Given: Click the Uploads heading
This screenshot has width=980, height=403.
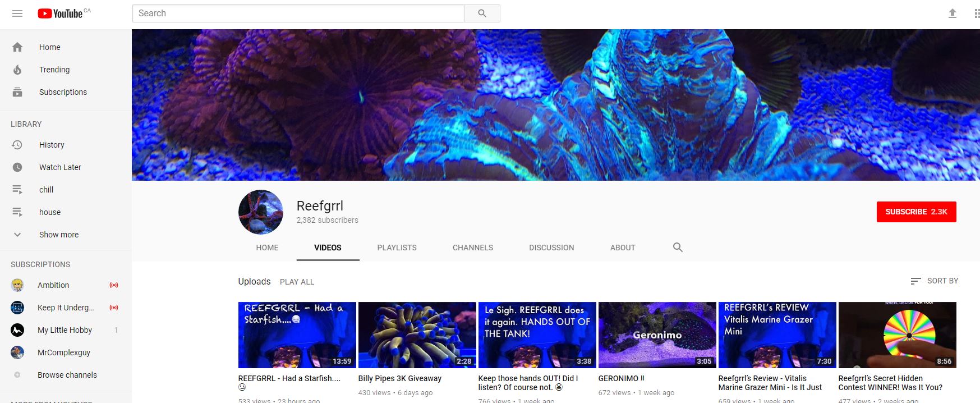Looking at the screenshot, I should 254,281.
